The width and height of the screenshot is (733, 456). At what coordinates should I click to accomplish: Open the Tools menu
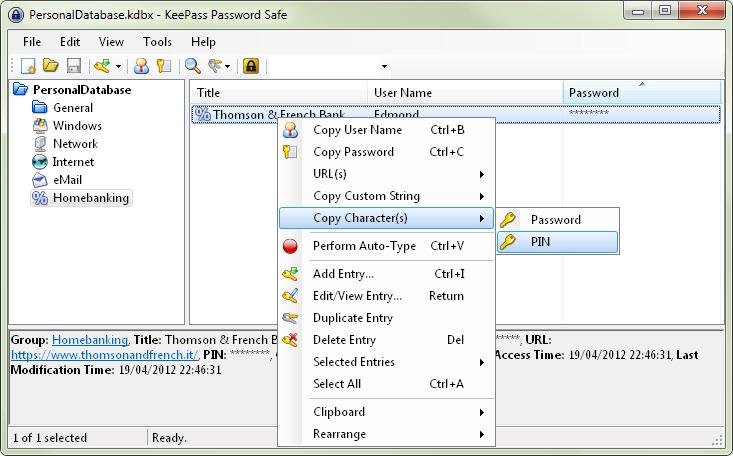tap(158, 42)
